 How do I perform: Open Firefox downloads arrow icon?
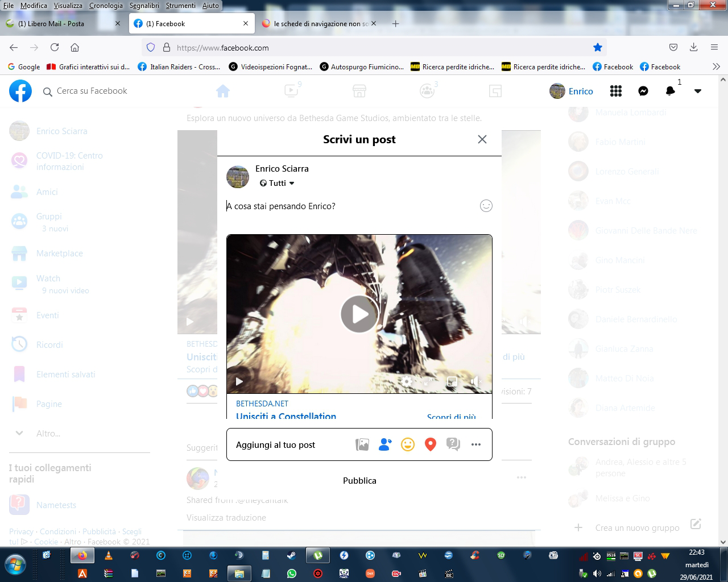pyautogui.click(x=693, y=48)
